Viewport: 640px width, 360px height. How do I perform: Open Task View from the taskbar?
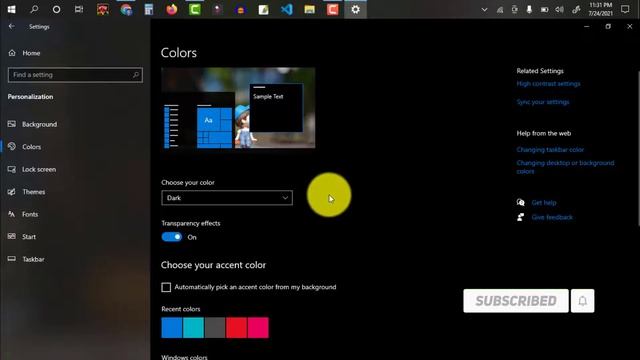click(79, 9)
